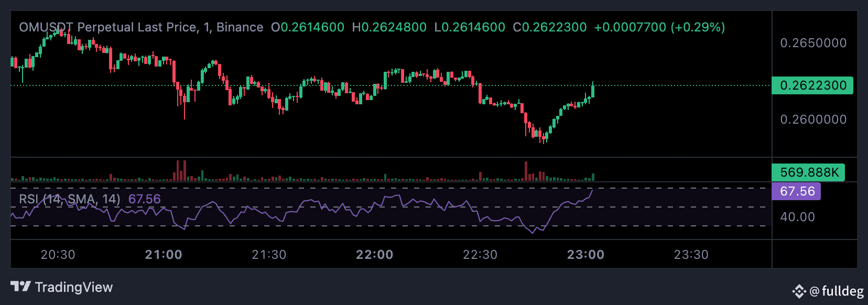Click the 21:00 time axis label
This screenshot has height=305, width=868.
(164, 255)
